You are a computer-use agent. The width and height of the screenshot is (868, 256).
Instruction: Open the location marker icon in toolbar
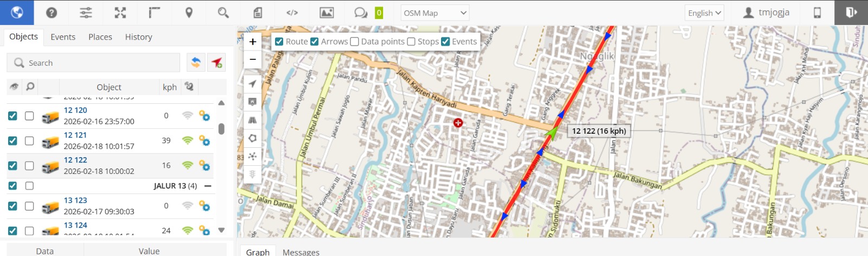click(189, 13)
